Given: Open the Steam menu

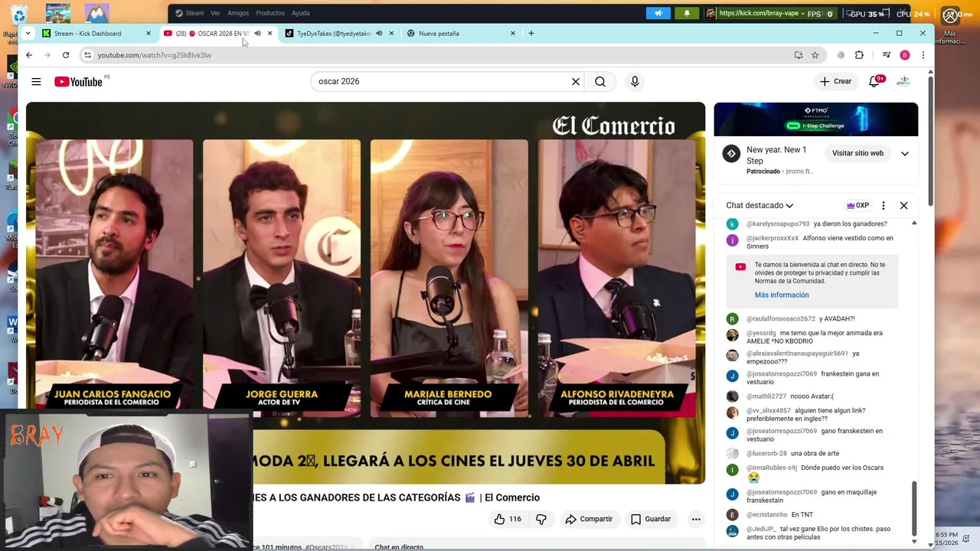Looking at the screenshot, I should [189, 13].
